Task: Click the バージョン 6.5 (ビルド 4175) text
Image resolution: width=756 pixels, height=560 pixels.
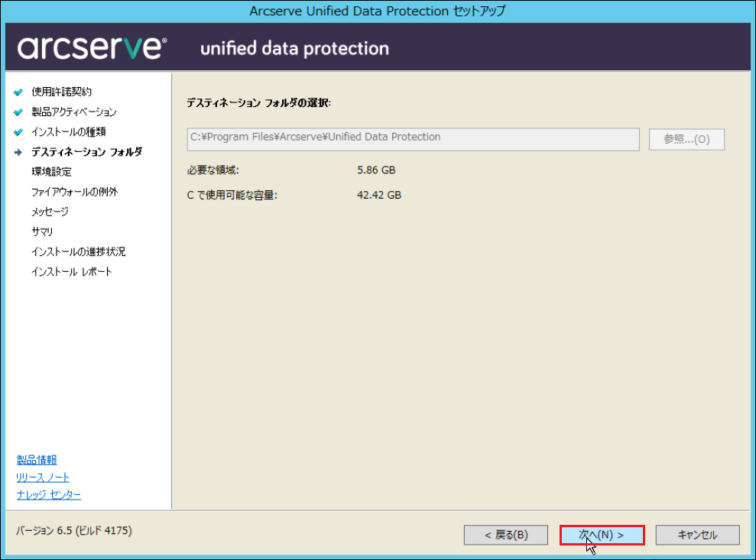Action: point(74,531)
